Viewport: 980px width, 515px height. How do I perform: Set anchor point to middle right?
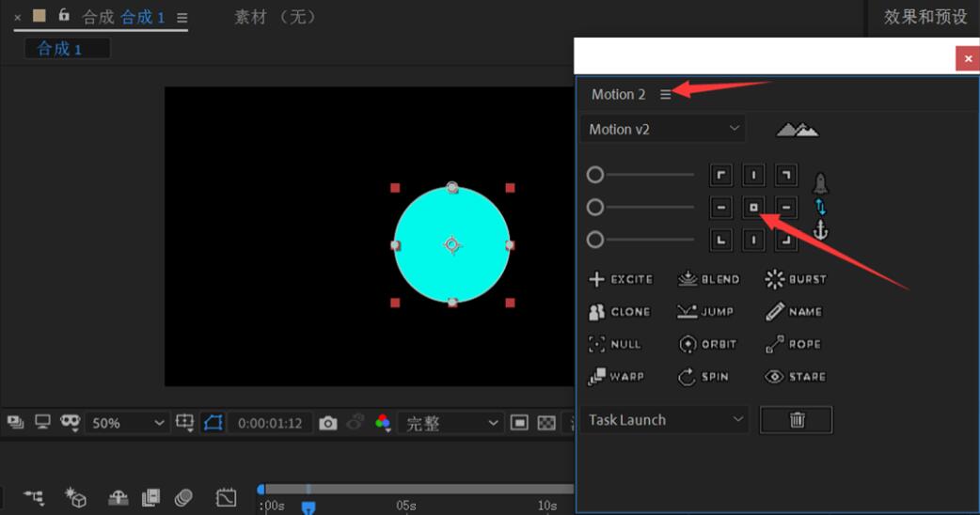click(x=786, y=208)
